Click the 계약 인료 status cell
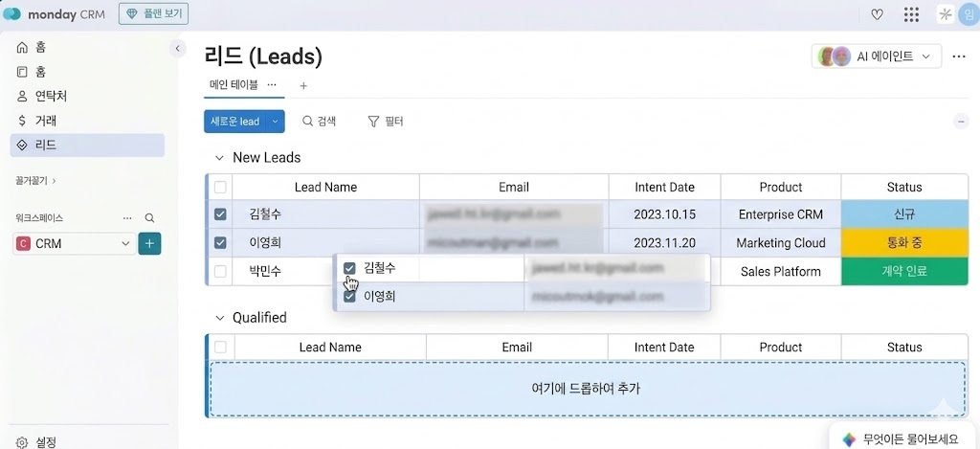The width and height of the screenshot is (980, 449). tap(904, 271)
